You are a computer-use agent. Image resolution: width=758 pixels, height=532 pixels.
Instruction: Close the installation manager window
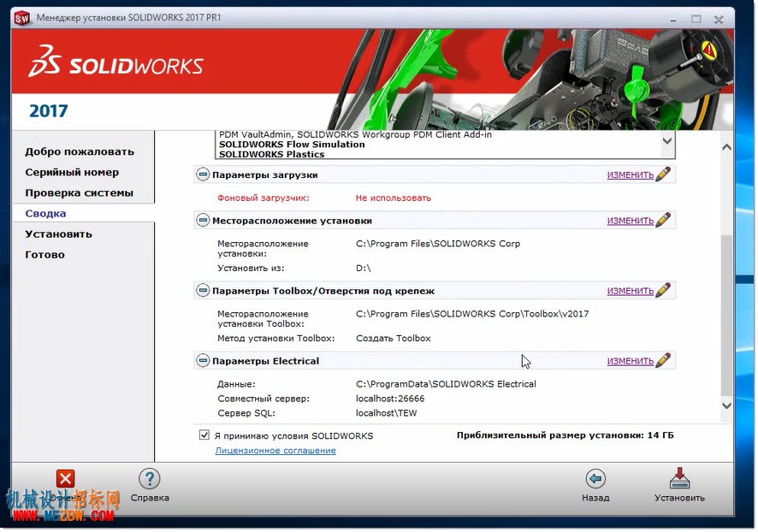[x=720, y=20]
